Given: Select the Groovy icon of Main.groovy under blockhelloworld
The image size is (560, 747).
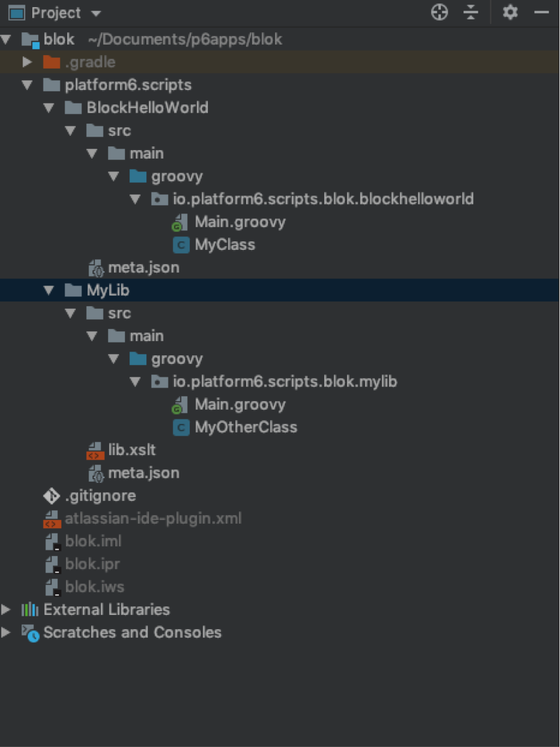Looking at the screenshot, I should [179, 222].
